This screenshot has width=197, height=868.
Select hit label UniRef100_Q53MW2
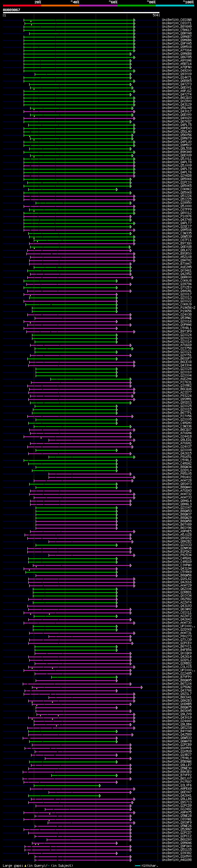[x=177, y=318]
